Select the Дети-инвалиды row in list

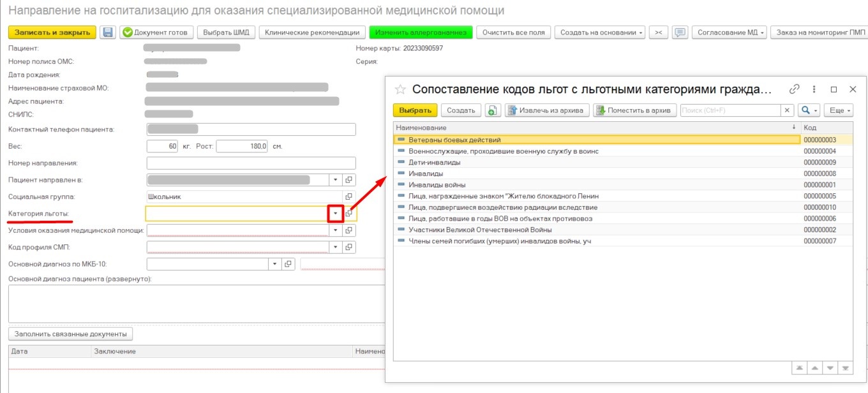(434, 163)
